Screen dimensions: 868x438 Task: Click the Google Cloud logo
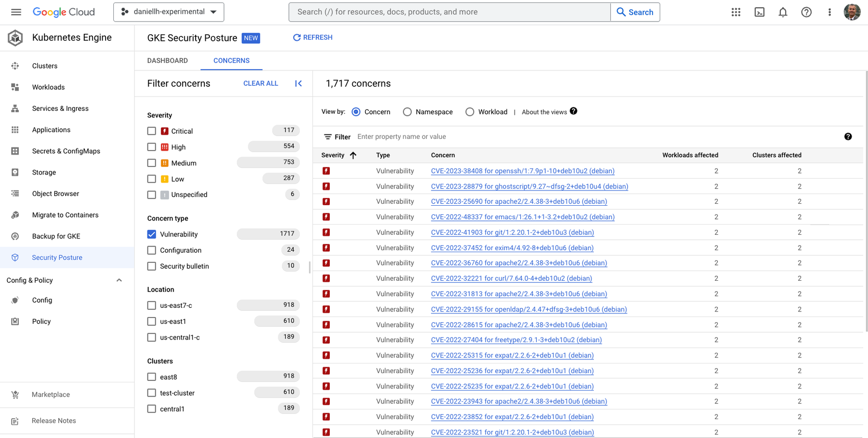coord(64,12)
